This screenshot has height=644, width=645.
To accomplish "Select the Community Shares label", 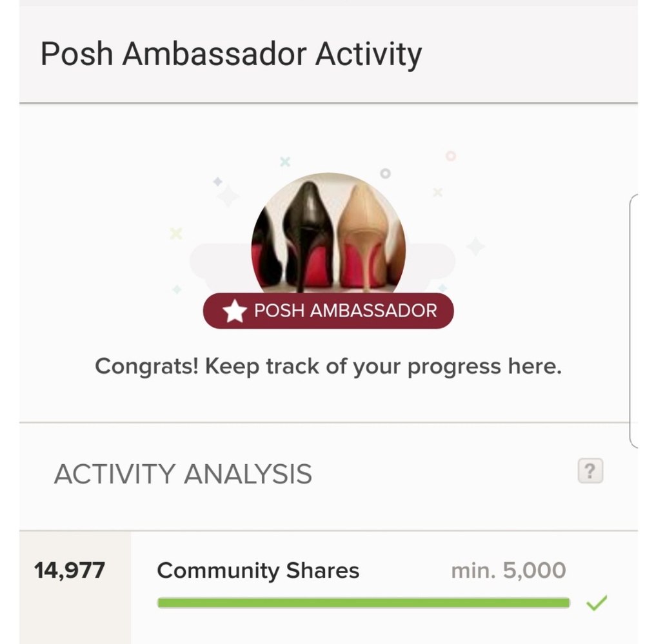I will click(258, 571).
